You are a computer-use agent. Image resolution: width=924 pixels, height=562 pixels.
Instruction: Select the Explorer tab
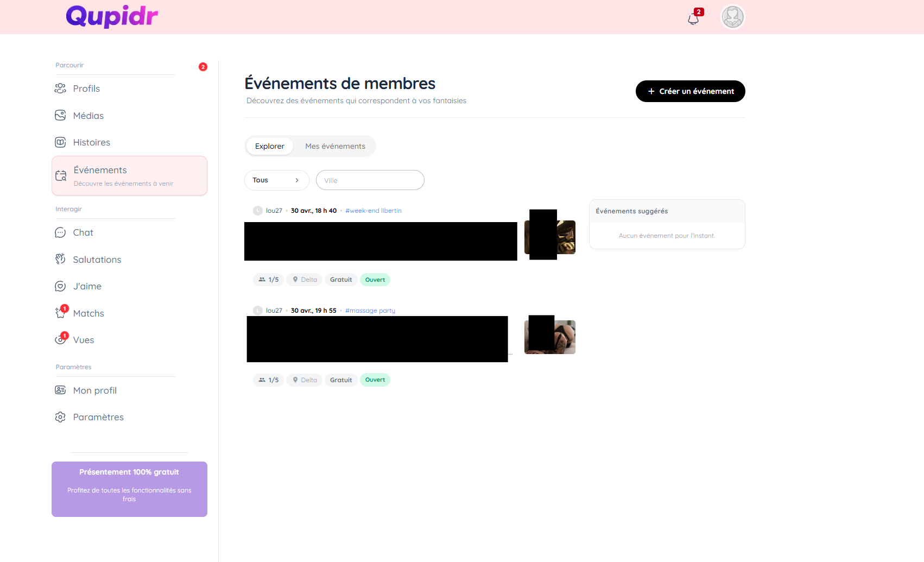pos(269,146)
